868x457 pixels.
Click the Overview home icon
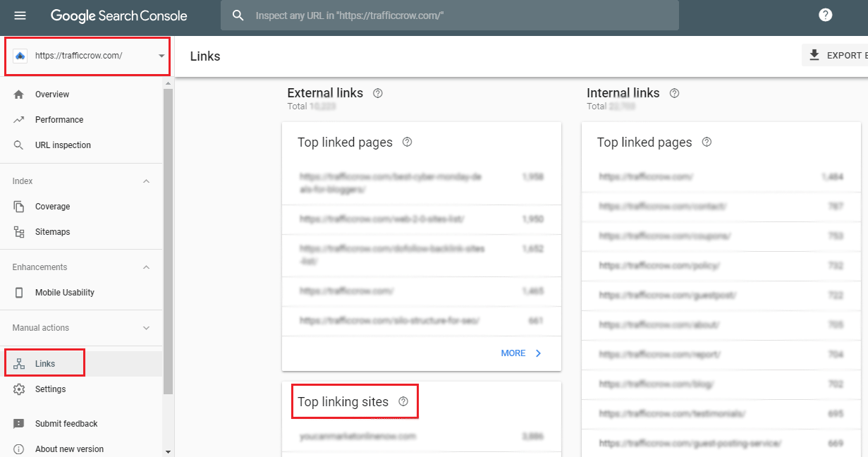pos(19,95)
